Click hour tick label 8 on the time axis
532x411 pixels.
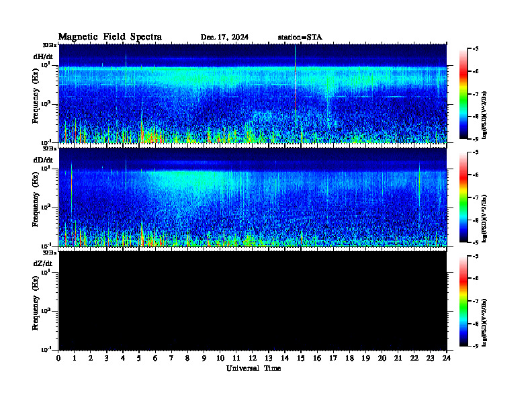click(x=187, y=359)
